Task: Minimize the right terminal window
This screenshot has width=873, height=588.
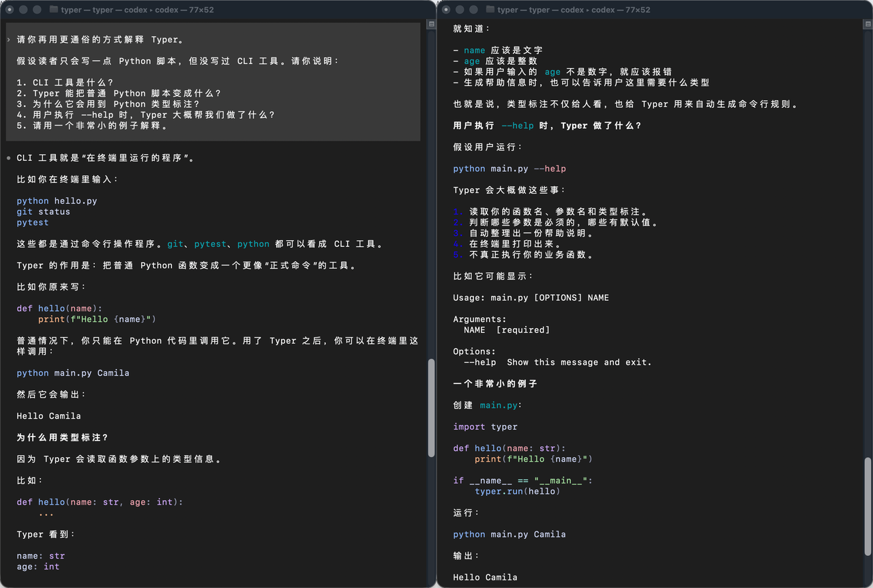Action: (x=460, y=10)
